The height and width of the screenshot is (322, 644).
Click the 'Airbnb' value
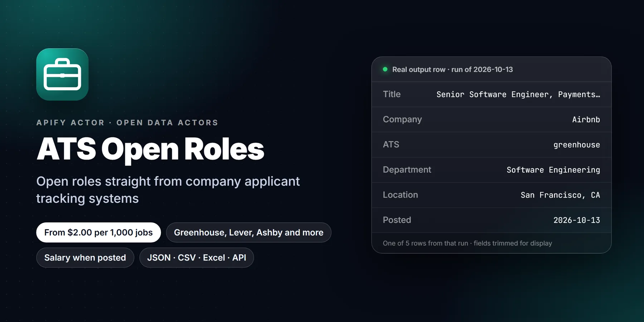point(586,119)
